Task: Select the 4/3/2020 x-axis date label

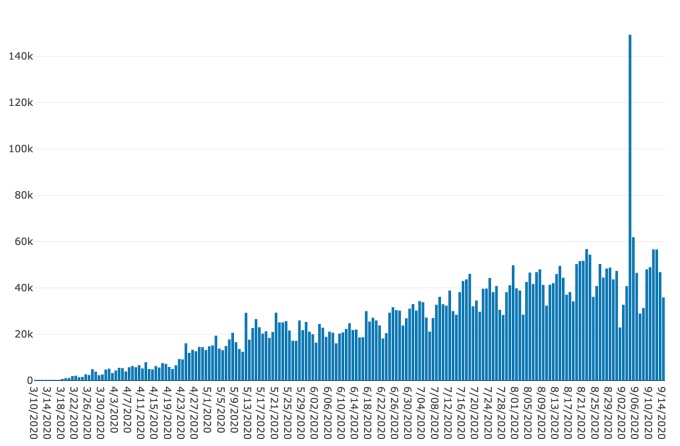Action: coord(114,410)
